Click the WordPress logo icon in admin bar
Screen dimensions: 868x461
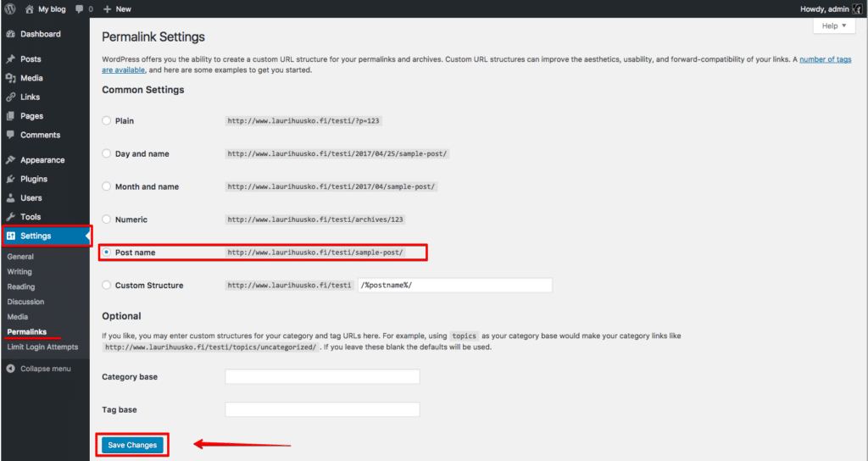pyautogui.click(x=10, y=8)
